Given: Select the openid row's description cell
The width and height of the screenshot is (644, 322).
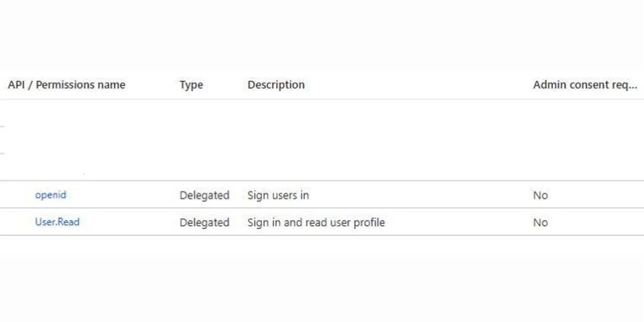Looking at the screenshot, I should click(x=278, y=195).
